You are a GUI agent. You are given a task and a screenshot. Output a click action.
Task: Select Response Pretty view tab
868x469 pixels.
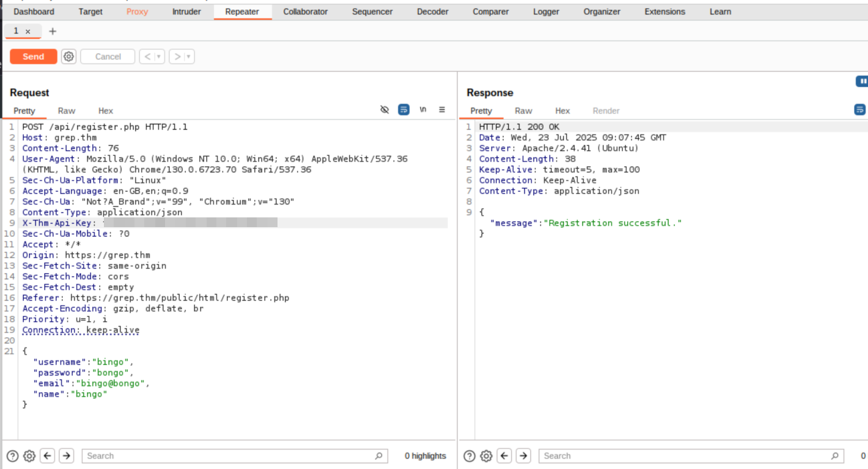tap(481, 111)
